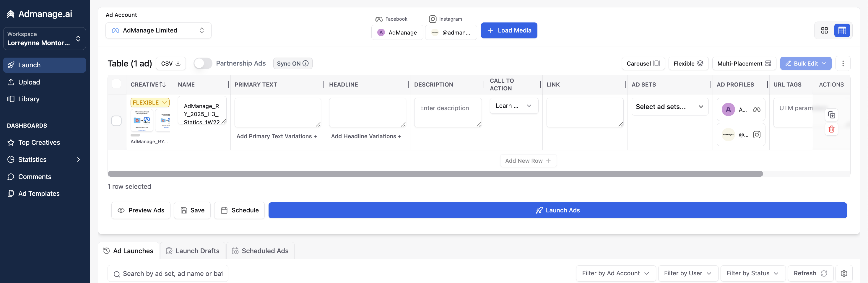Click the Enter description text field

448,113
